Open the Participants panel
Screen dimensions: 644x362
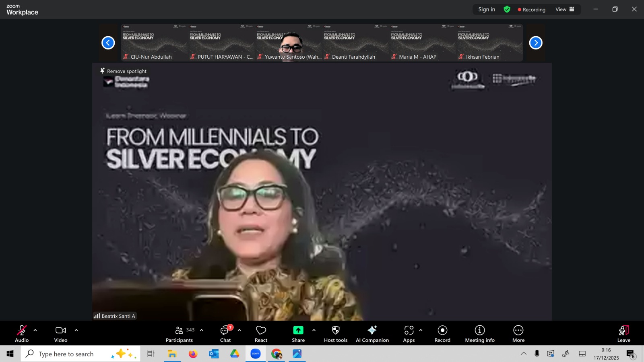pyautogui.click(x=179, y=334)
